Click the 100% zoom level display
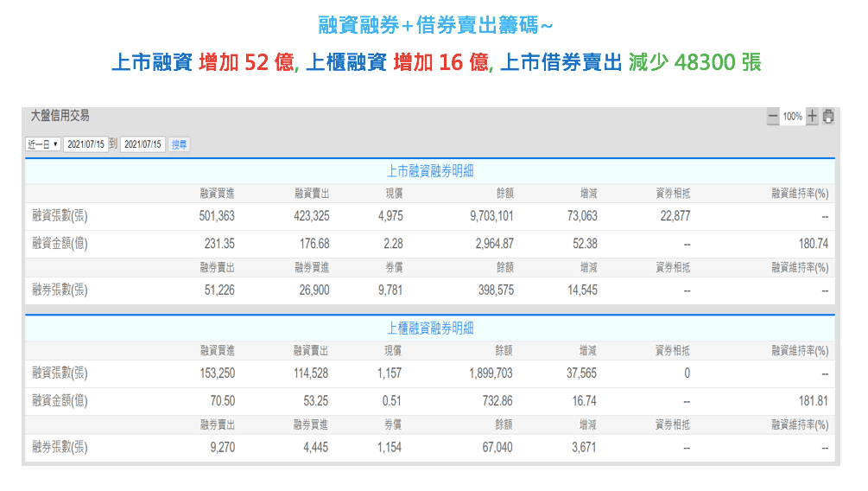 point(792,117)
